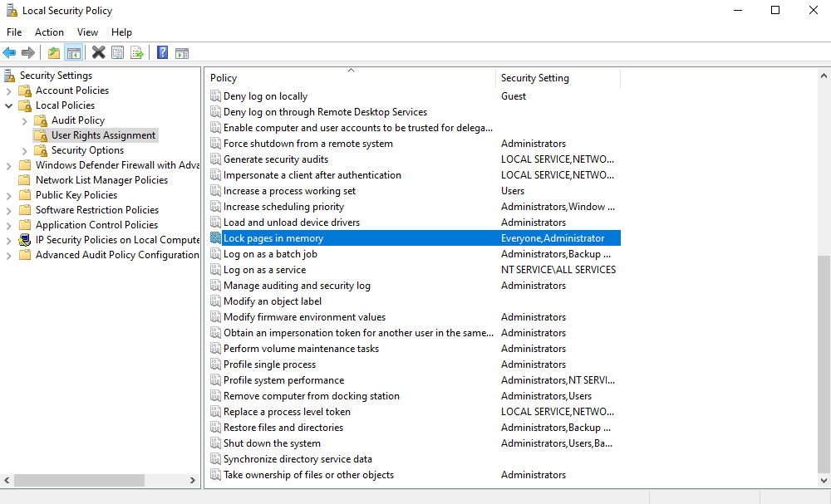Select the 'Deny log on through Remote Desktop Services' policy
The width and height of the screenshot is (831, 504).
(x=325, y=112)
